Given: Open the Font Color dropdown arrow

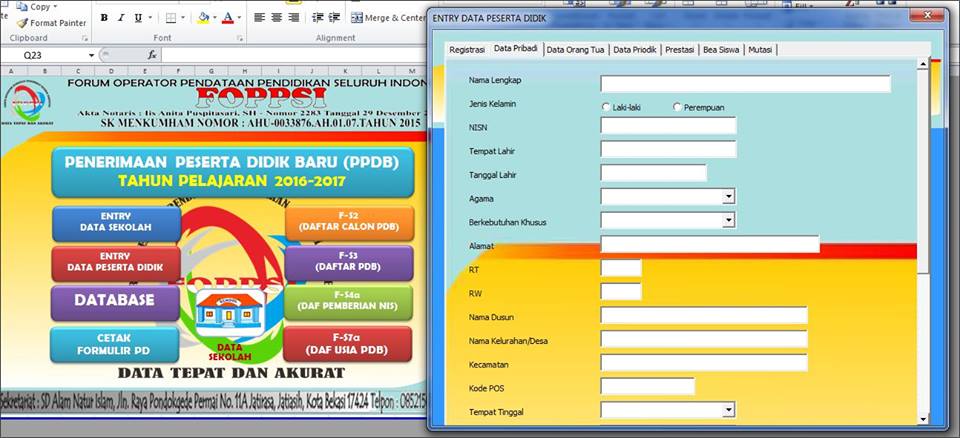Looking at the screenshot, I should 239,18.
